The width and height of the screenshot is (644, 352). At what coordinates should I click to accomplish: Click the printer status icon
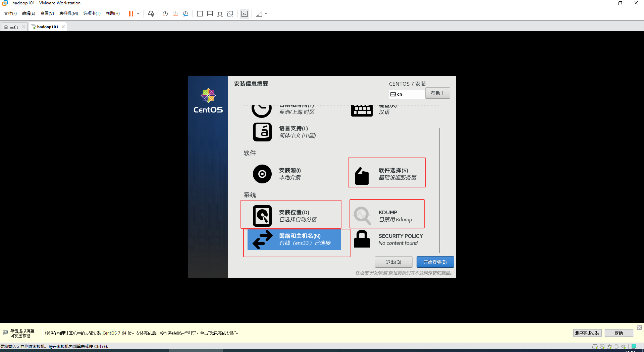click(x=616, y=347)
